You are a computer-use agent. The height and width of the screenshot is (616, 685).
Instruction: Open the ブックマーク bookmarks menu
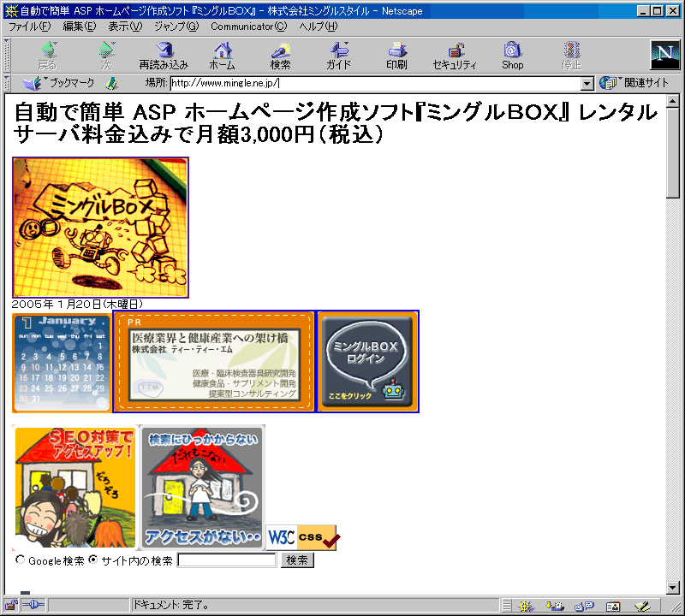coord(58,83)
